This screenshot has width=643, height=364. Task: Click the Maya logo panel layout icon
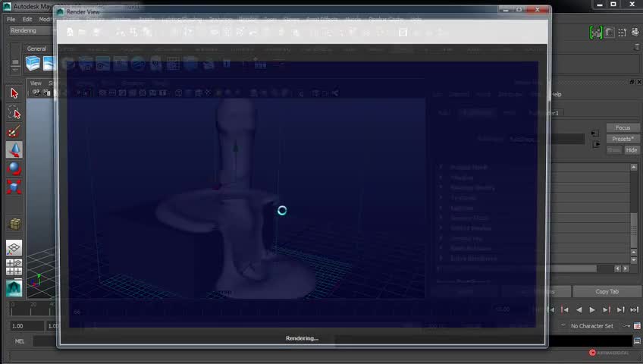pos(14,287)
